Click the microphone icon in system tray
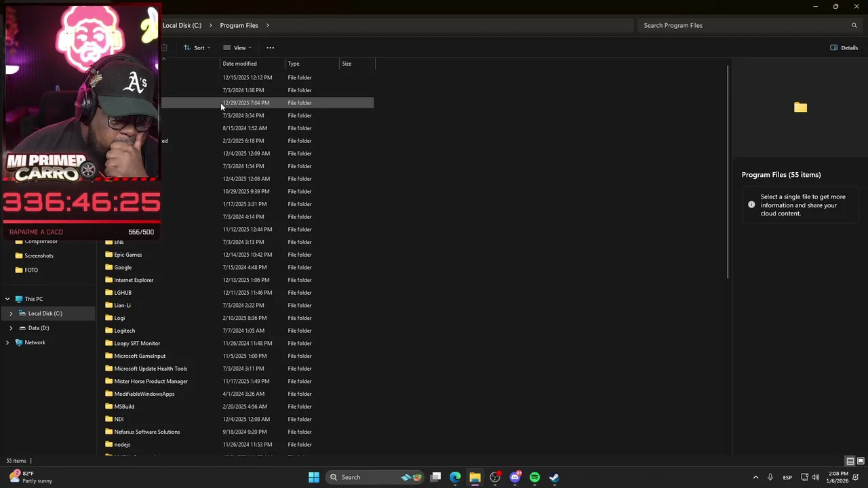This screenshot has height=488, width=868. tap(770, 477)
